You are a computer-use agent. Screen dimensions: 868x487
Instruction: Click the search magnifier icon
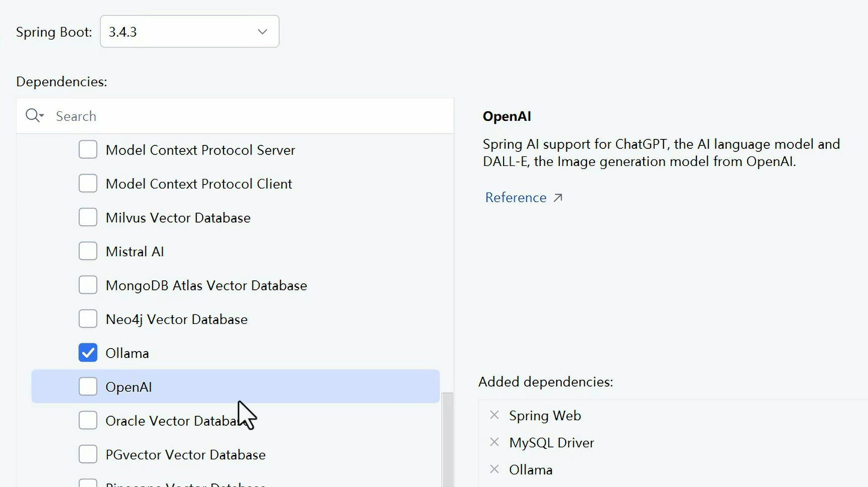[x=34, y=116]
